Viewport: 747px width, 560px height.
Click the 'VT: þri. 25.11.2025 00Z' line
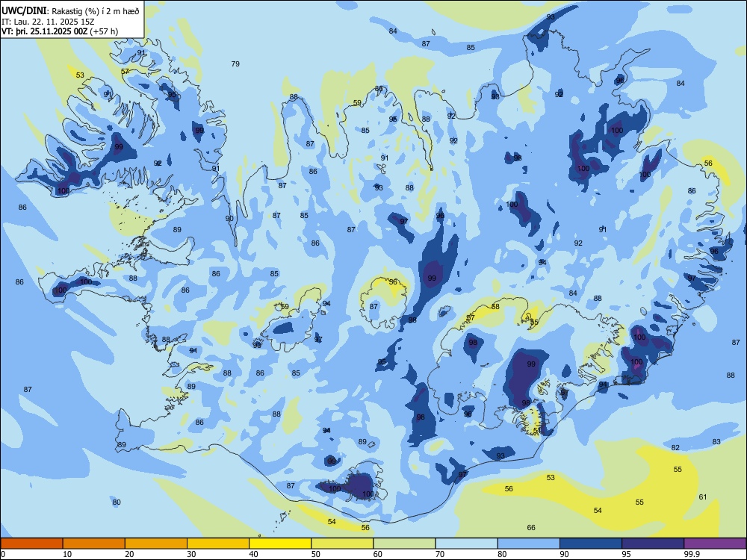pyautogui.click(x=44, y=31)
